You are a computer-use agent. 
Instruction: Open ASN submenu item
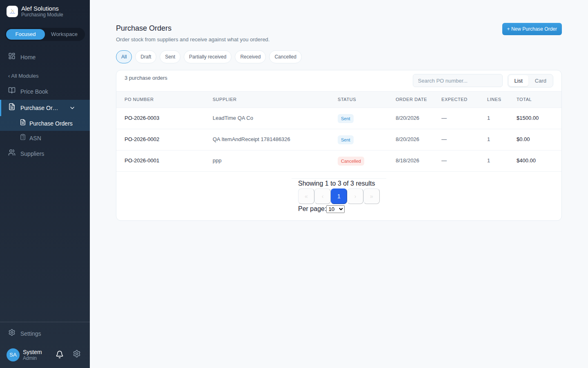pos(45,138)
